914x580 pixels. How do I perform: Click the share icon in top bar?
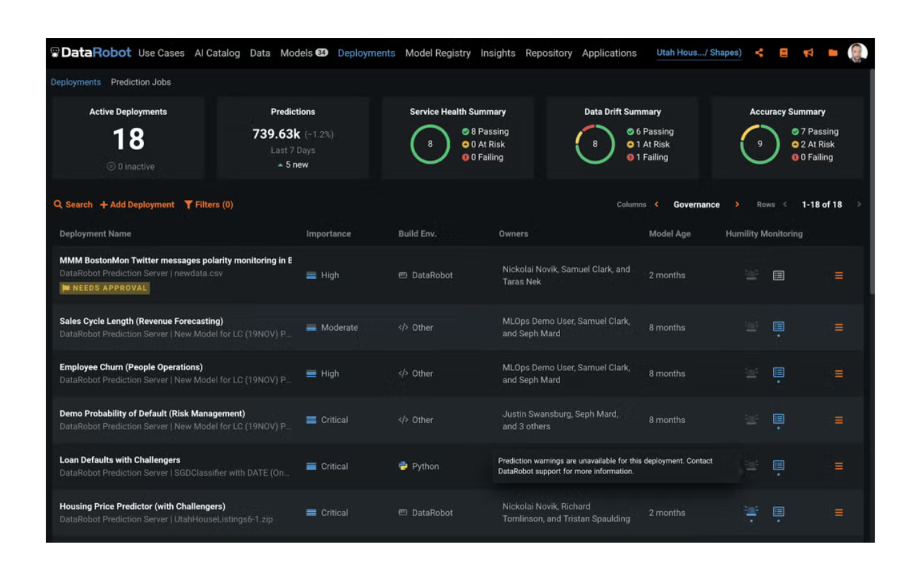(x=759, y=52)
